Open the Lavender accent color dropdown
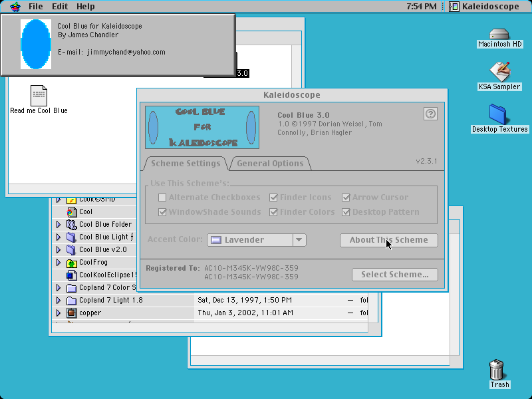This screenshot has width=532, height=399. 257,240
